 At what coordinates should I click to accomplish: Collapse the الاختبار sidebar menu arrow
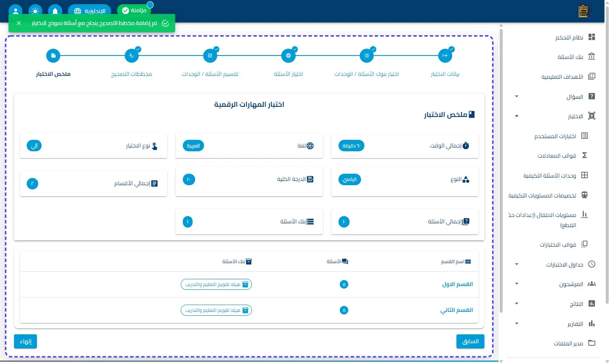pyautogui.click(x=517, y=116)
